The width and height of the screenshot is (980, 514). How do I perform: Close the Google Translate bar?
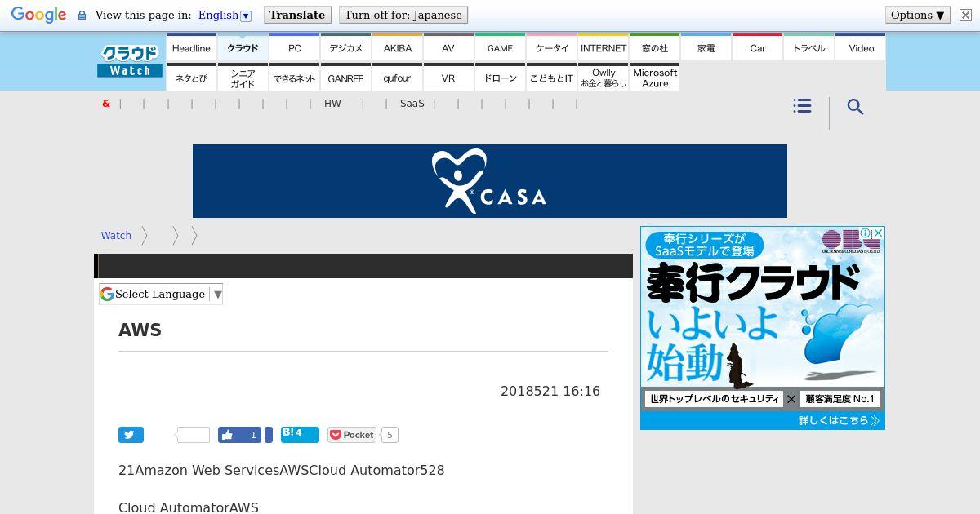click(x=965, y=15)
